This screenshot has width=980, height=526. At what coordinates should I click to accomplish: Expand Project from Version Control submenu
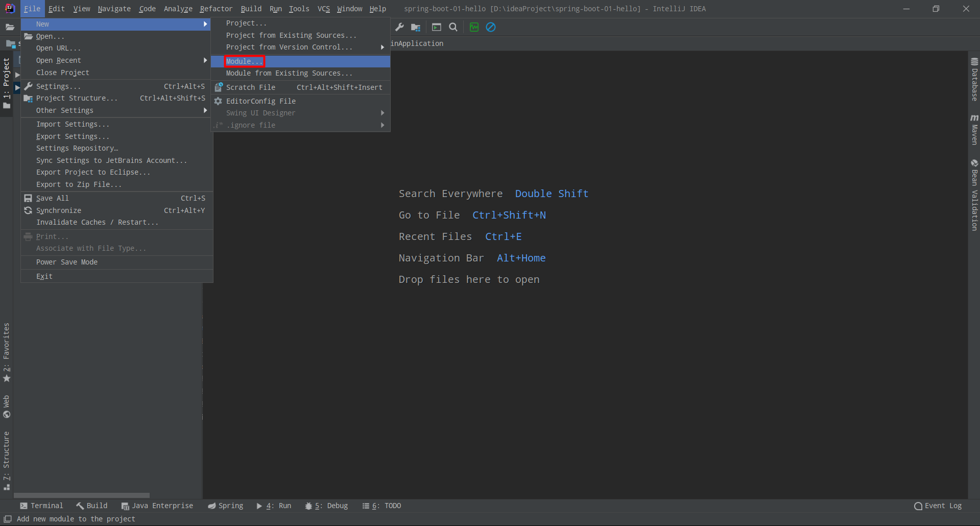click(301, 47)
